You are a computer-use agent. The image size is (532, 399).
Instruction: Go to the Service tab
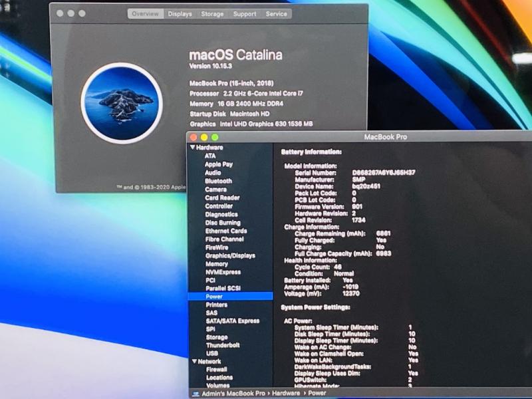pos(276,14)
